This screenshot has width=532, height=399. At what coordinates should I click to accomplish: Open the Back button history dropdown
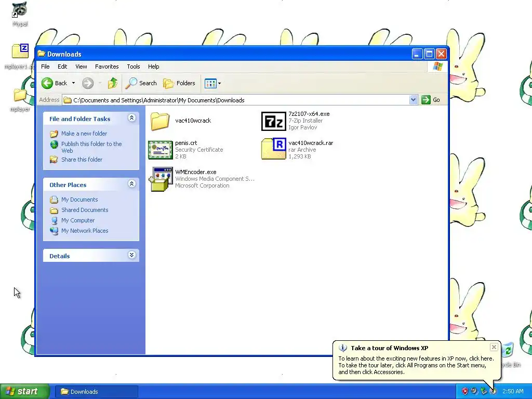coord(73,83)
